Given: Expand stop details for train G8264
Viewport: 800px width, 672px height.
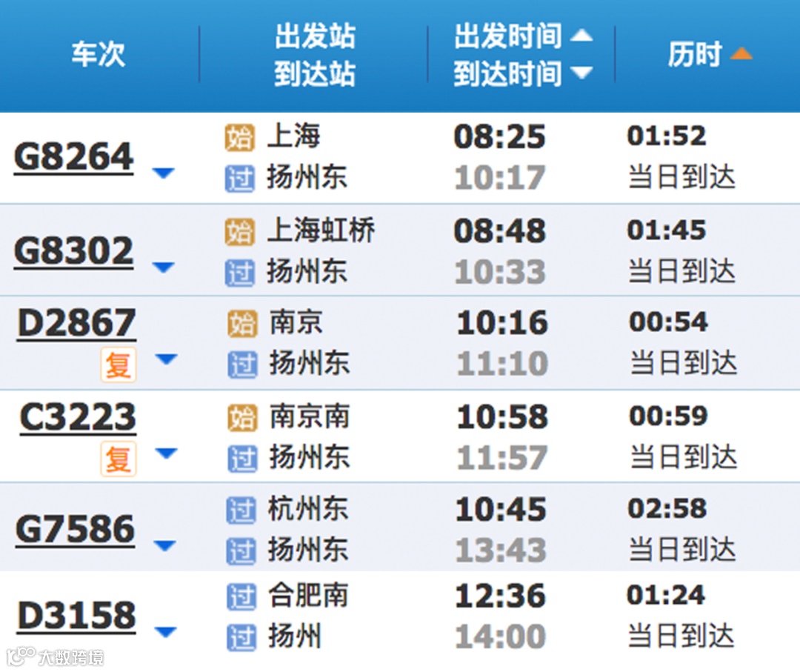Looking at the screenshot, I should point(164,173).
